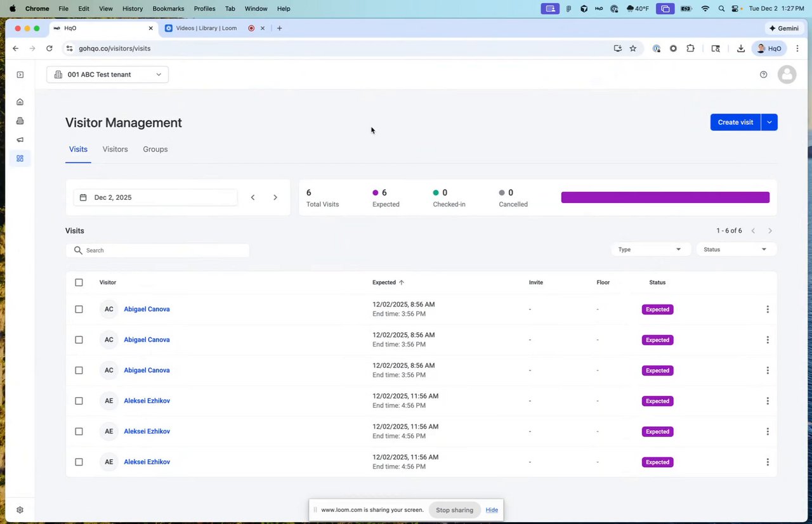Screen dimensions: 812x524
Task: Open the Bookmarks menu in menu bar
Action: click(x=167, y=9)
